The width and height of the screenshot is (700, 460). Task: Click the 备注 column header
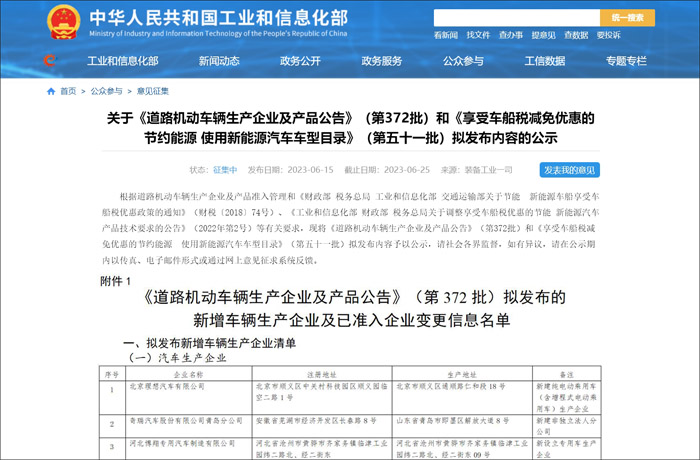coord(567,374)
